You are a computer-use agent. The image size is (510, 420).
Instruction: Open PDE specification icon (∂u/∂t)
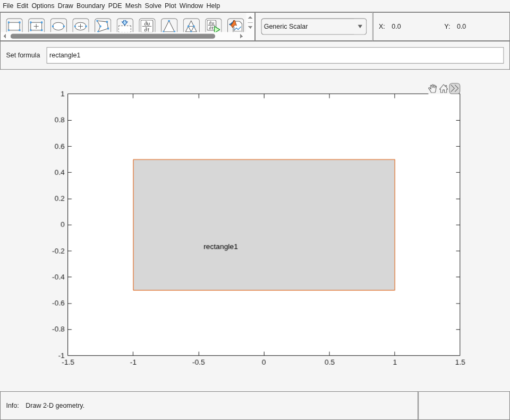(147, 26)
